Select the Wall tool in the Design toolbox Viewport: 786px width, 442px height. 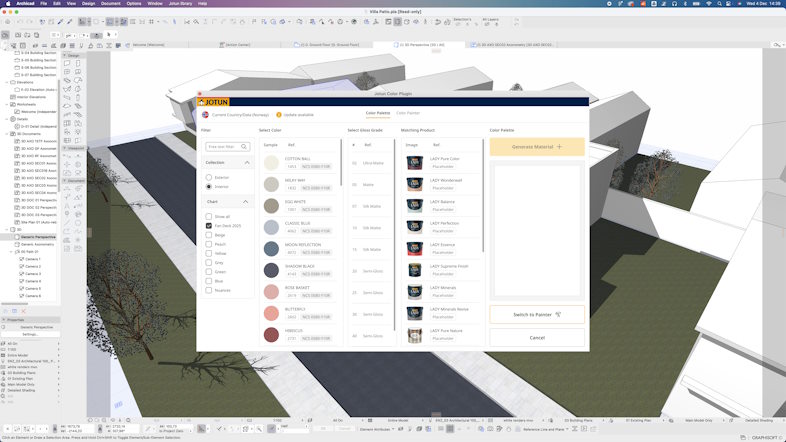67,63
